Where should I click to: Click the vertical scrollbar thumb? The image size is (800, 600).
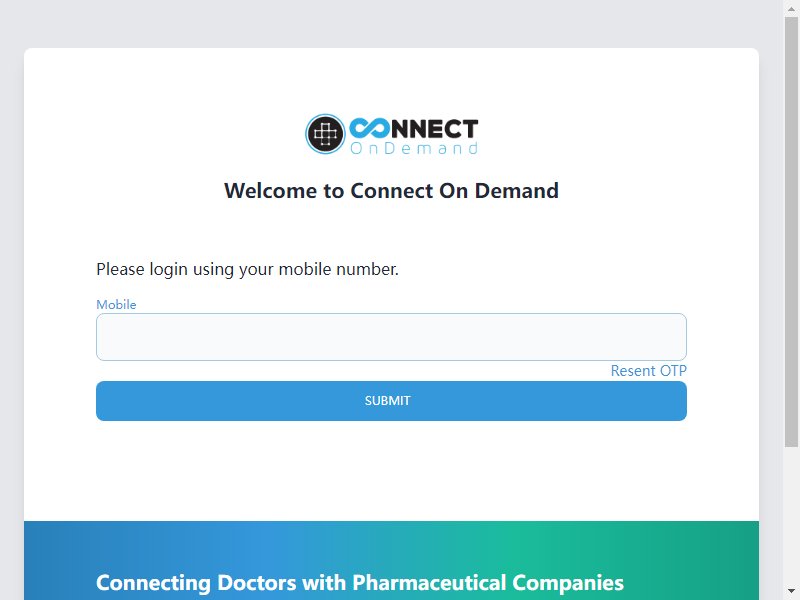point(791,232)
